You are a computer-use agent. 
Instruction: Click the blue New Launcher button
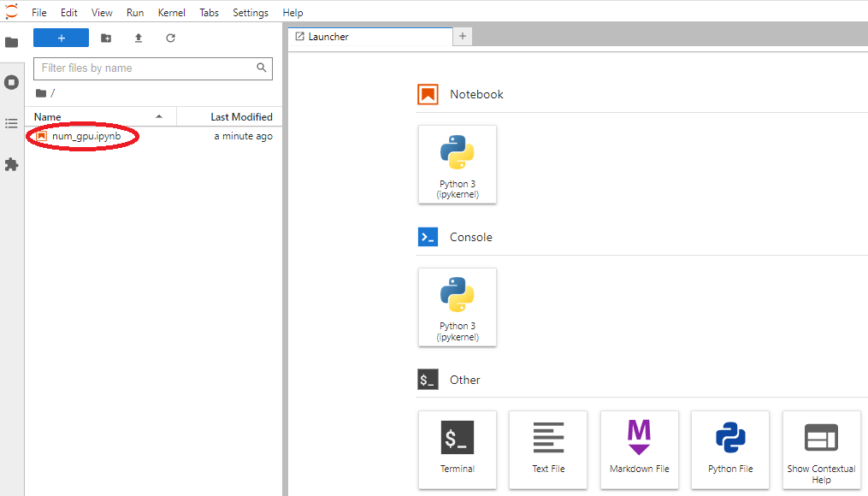[x=61, y=38]
